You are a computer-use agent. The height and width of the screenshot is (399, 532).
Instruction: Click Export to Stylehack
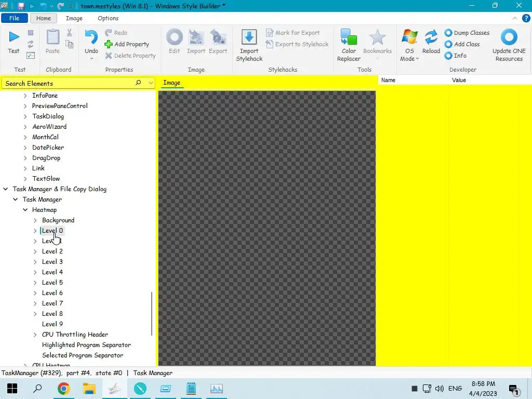(x=297, y=44)
